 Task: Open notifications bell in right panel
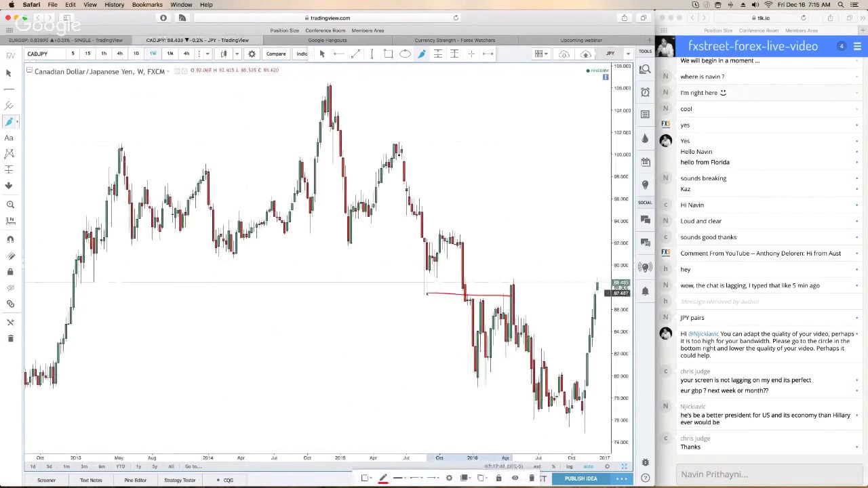[645, 291]
